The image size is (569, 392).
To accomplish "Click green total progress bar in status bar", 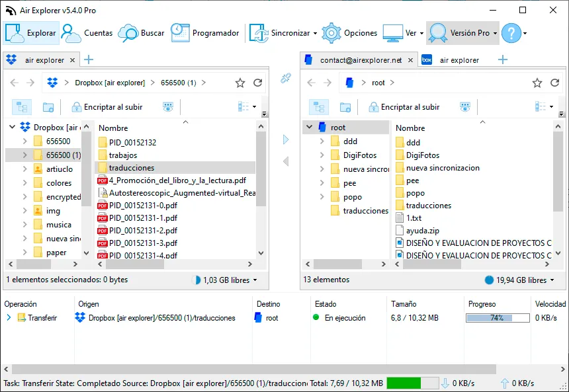I will (x=413, y=383).
